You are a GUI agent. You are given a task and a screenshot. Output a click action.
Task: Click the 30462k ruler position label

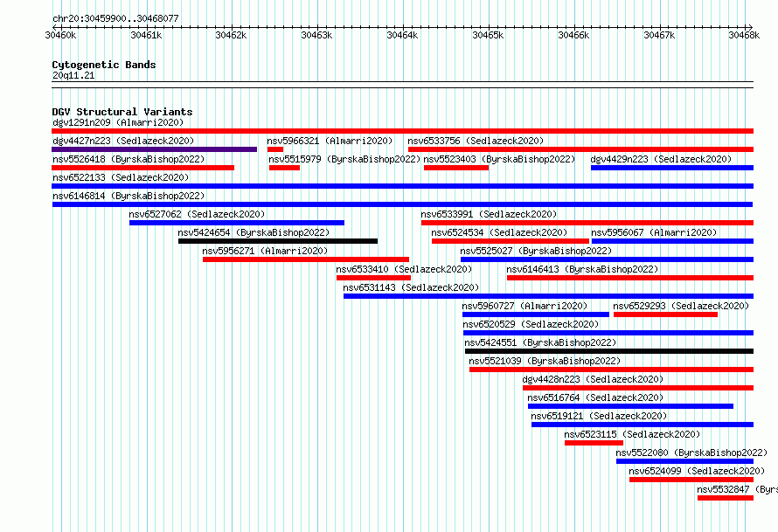coord(232,35)
